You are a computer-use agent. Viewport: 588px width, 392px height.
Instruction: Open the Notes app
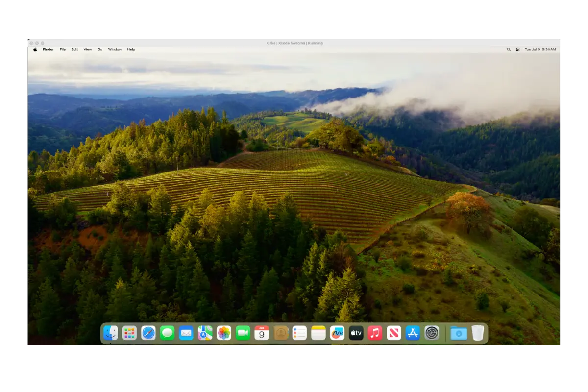tap(318, 333)
